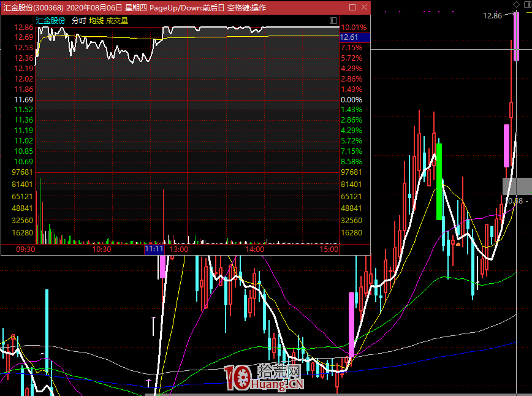Select the large green candlestick on the chart
The height and width of the screenshot is (396, 532).
tap(439, 181)
